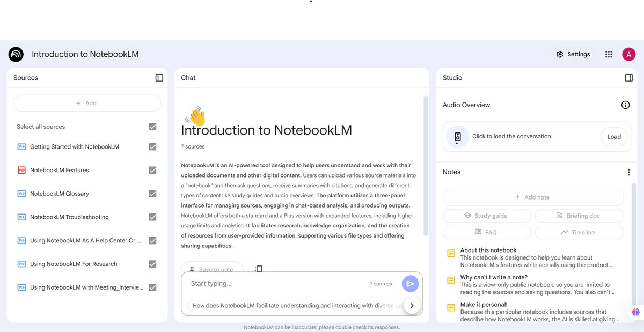Uncheck the Meeting_Intervie source checkbox
The width and height of the screenshot is (644, 332).
point(152,287)
